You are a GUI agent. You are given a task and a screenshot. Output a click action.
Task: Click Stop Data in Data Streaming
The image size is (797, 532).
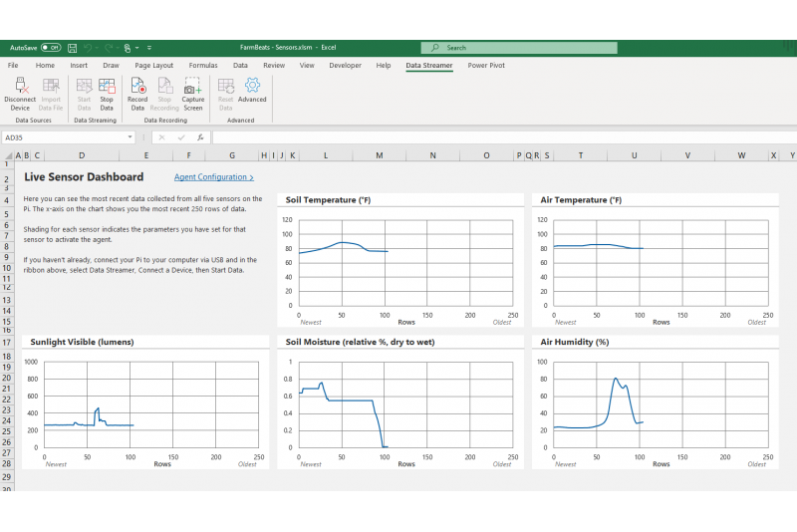[x=107, y=87]
